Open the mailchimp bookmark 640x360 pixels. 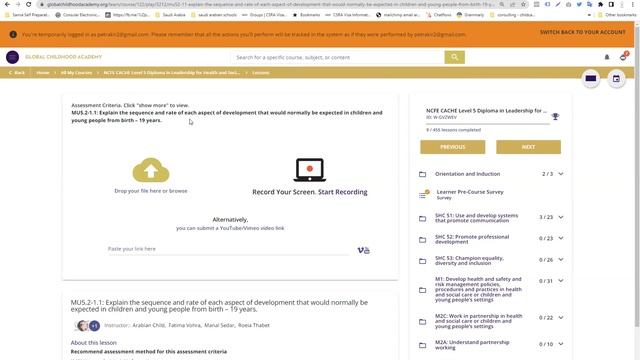(398, 15)
